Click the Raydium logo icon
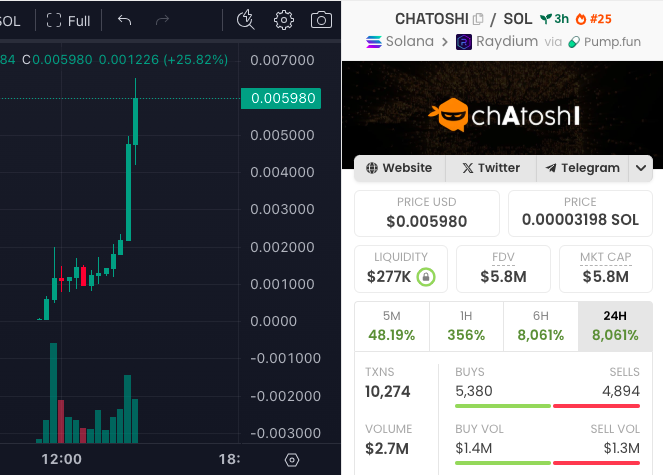Screen dimensions: 663x475 point(464,42)
